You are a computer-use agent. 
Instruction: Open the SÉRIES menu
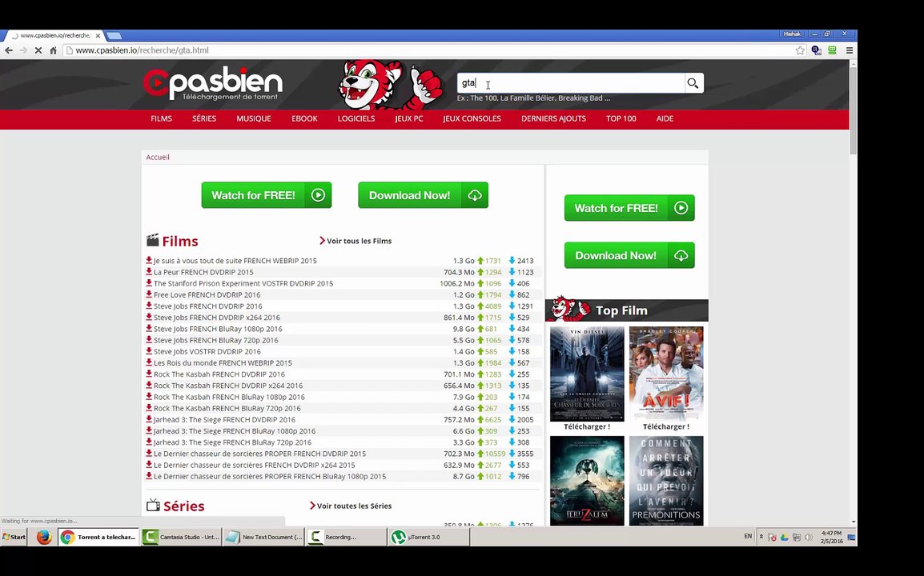[x=204, y=119]
